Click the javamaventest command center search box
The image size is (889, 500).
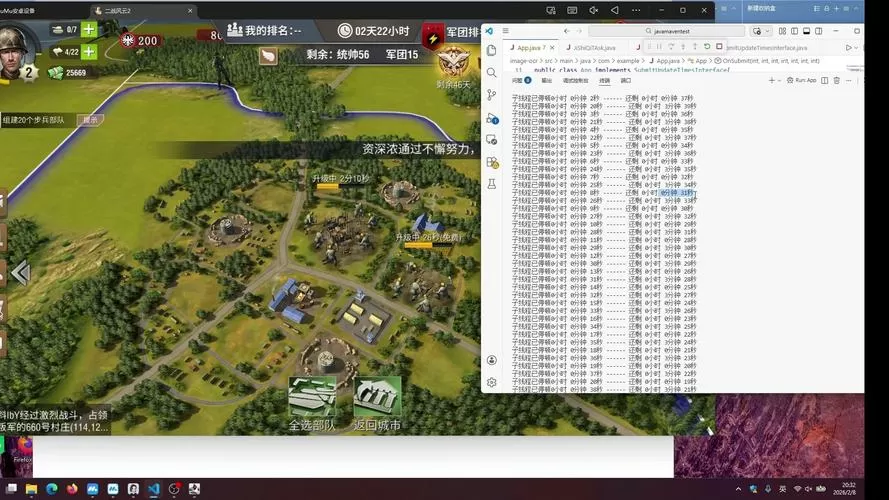667,31
